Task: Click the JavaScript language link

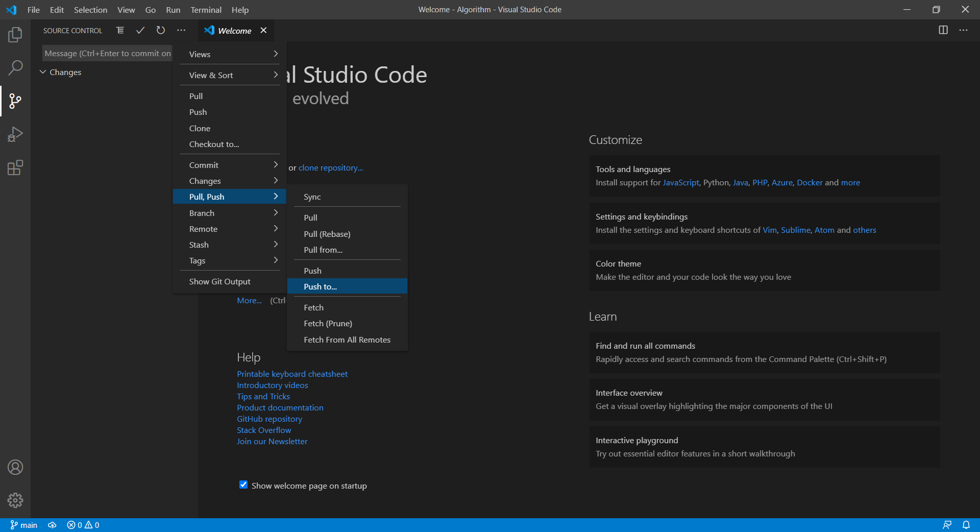Action: pyautogui.click(x=681, y=182)
